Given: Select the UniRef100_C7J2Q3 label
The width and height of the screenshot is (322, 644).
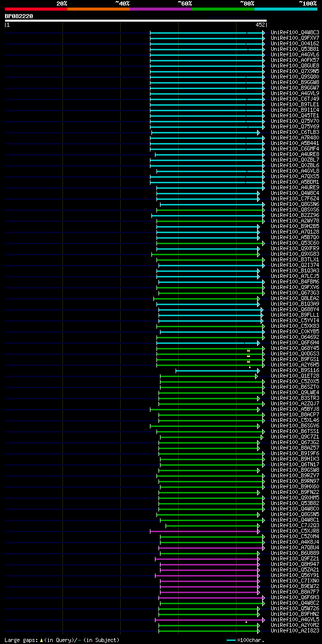Looking at the screenshot, I should point(295,526).
